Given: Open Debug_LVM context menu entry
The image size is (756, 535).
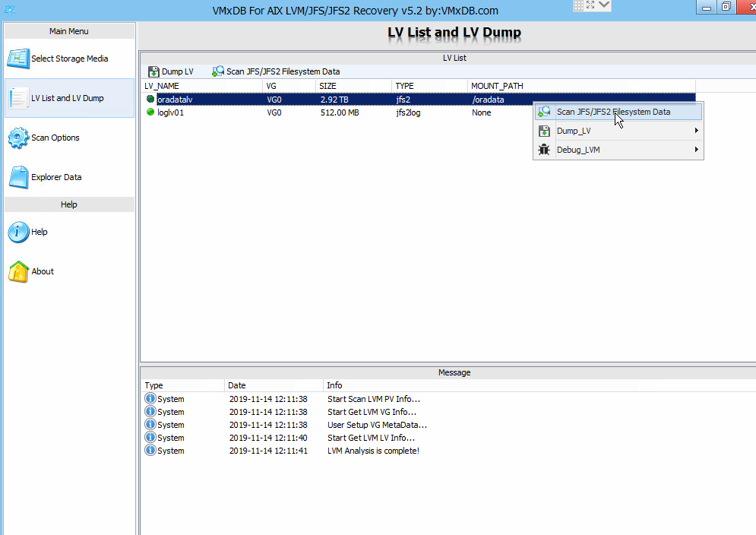Looking at the screenshot, I should pos(618,150).
